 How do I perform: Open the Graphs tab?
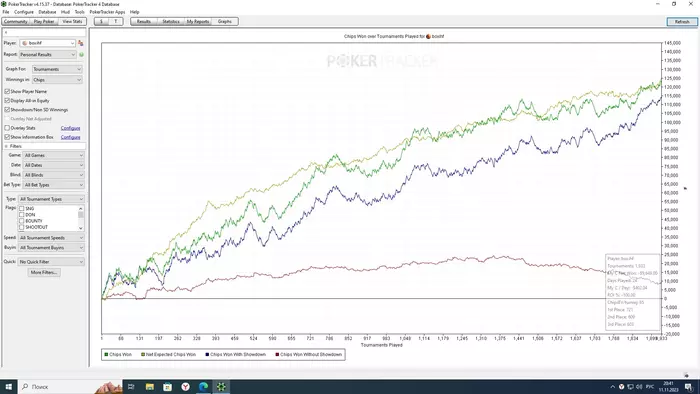click(x=225, y=21)
